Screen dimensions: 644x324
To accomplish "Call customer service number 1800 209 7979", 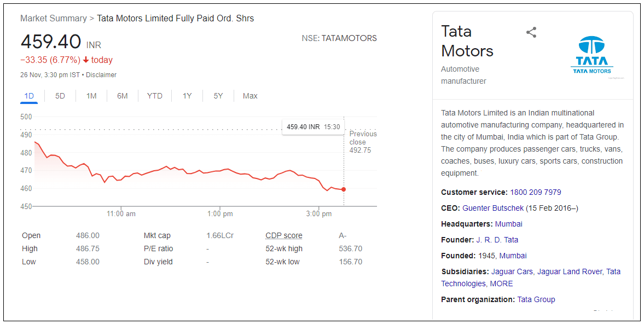I will tap(536, 192).
